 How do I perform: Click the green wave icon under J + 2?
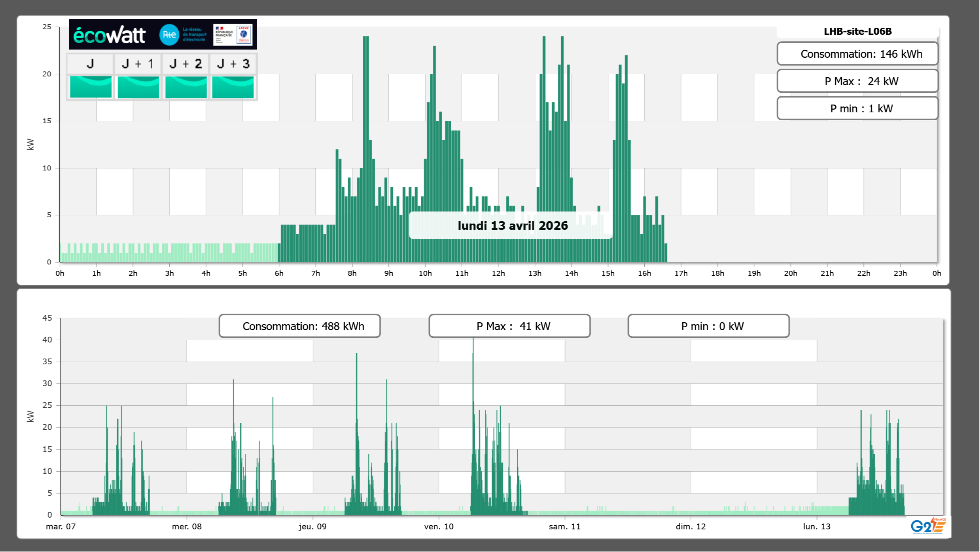[186, 87]
